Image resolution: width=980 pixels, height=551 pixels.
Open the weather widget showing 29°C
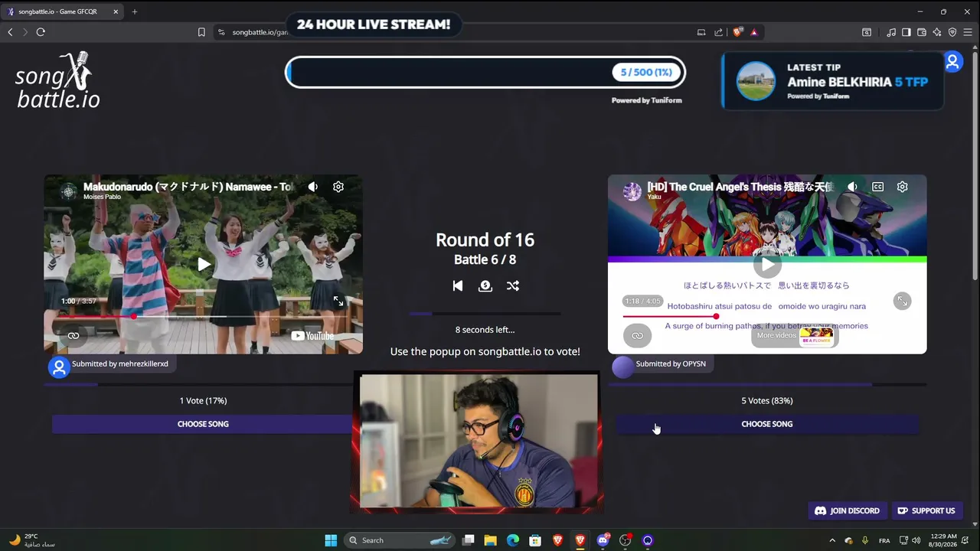click(x=31, y=540)
